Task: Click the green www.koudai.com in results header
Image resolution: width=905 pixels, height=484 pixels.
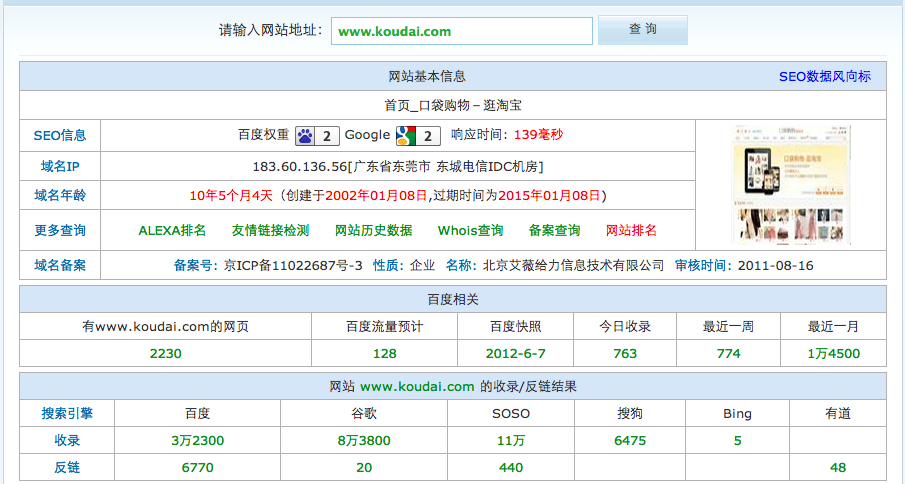Action: (417, 387)
